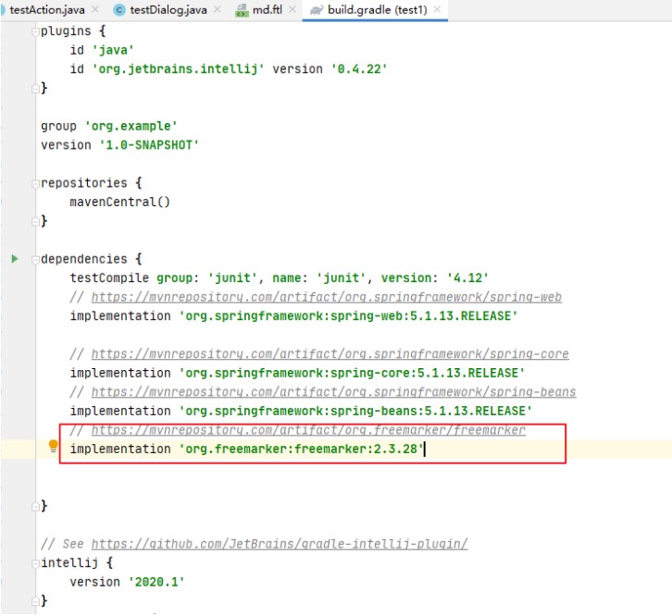Close the build.gradle (test1) tab

437,9
